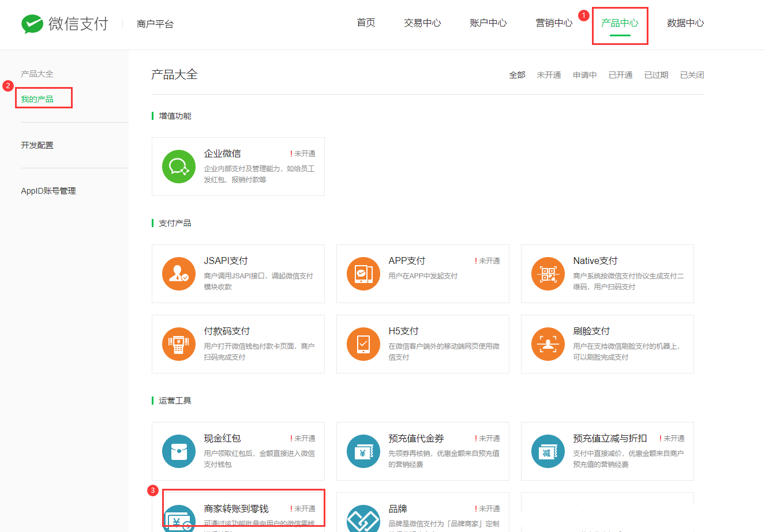Click the 支付产品 section heading
This screenshot has width=765, height=532.
175,223
